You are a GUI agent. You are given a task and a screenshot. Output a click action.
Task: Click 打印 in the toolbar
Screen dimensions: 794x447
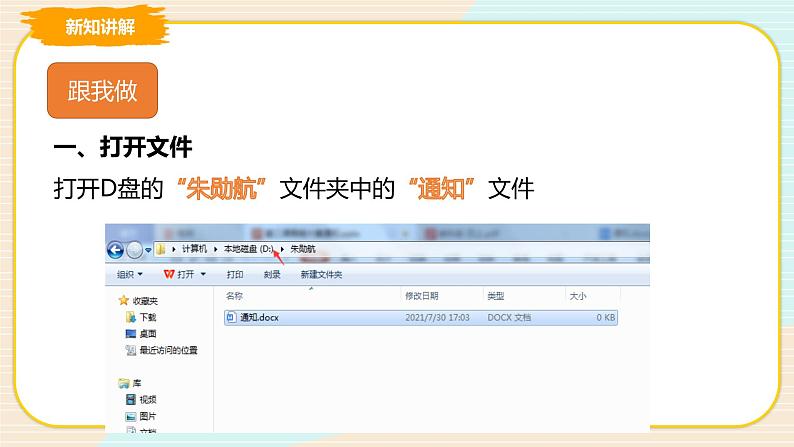click(235, 274)
